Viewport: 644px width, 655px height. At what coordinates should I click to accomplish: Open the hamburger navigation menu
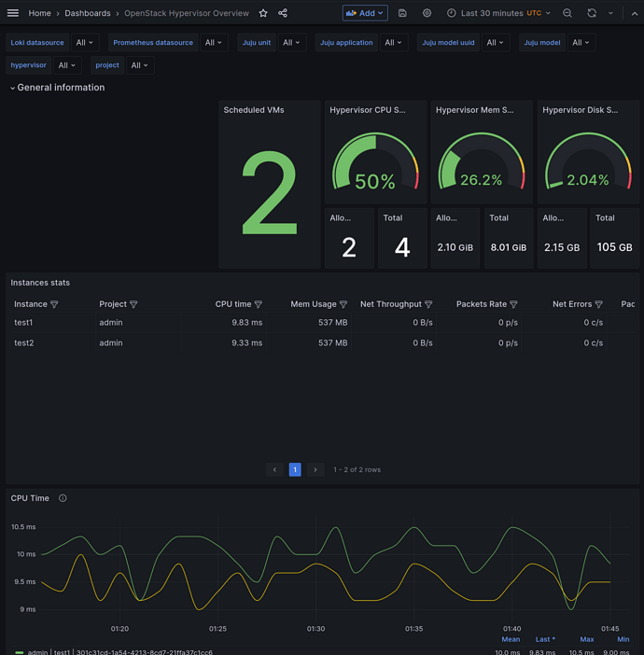[13, 13]
